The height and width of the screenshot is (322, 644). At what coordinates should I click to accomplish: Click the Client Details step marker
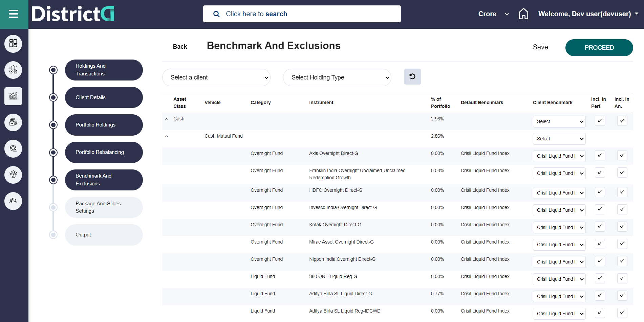coord(53,97)
